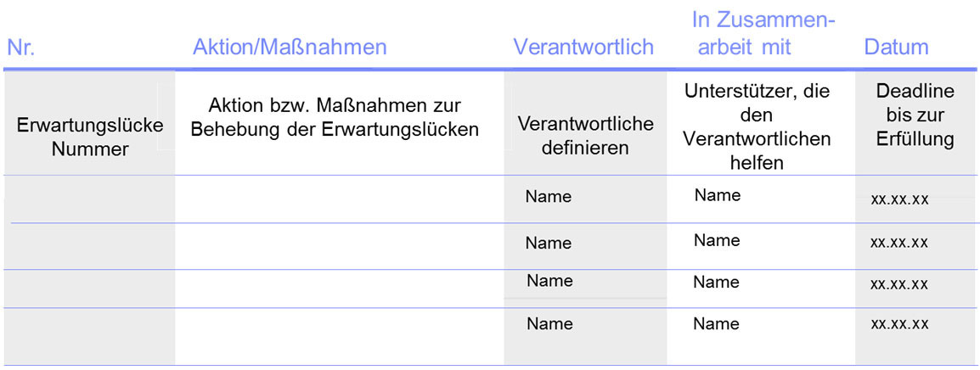This screenshot has width=980, height=370.
Task: Click the last-row xx.xx.xx date
Action: click(x=899, y=324)
